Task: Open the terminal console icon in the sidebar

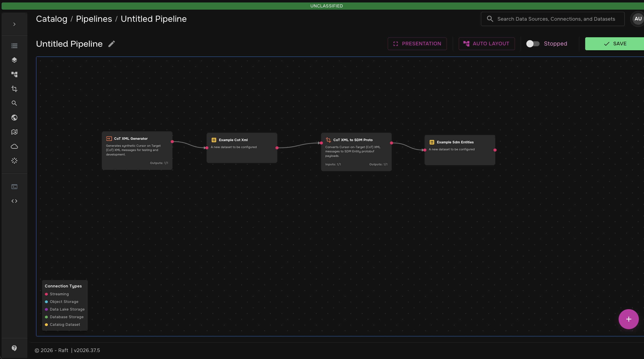Action: click(14, 187)
